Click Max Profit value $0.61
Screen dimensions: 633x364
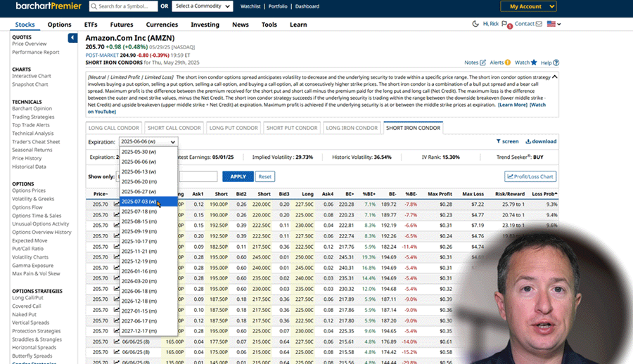446,342
